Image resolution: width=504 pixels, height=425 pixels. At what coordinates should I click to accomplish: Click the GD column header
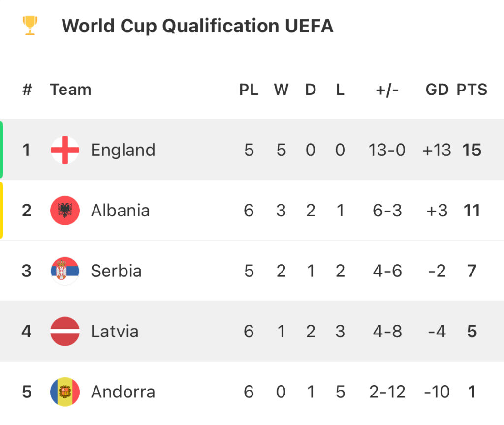click(x=437, y=90)
